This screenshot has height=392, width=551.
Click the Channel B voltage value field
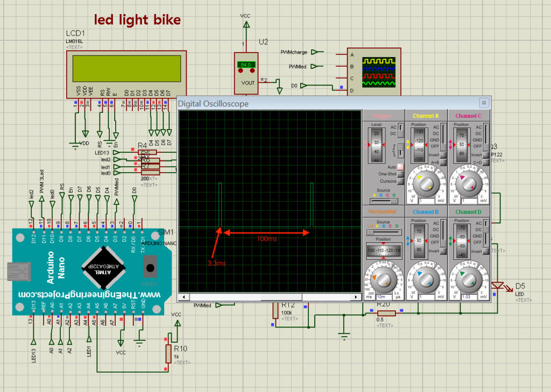[x=426, y=297]
